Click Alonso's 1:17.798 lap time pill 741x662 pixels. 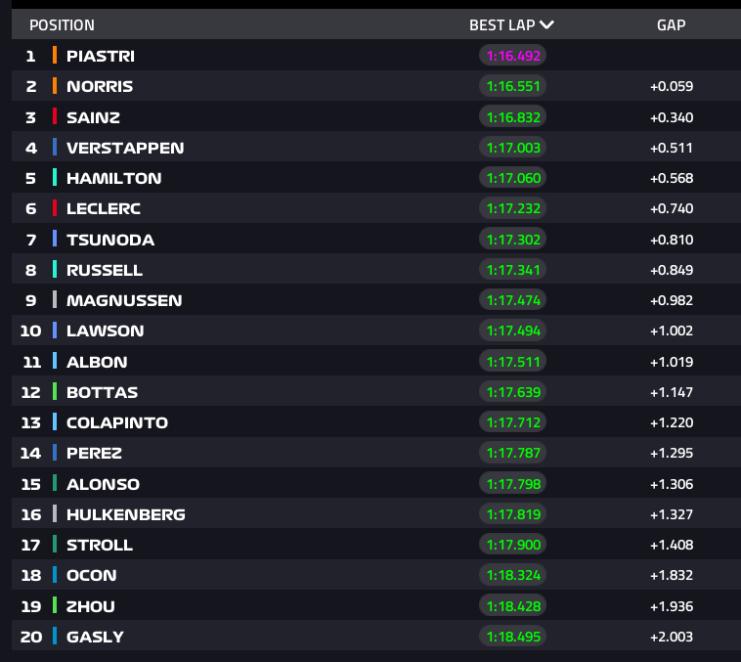coord(513,484)
